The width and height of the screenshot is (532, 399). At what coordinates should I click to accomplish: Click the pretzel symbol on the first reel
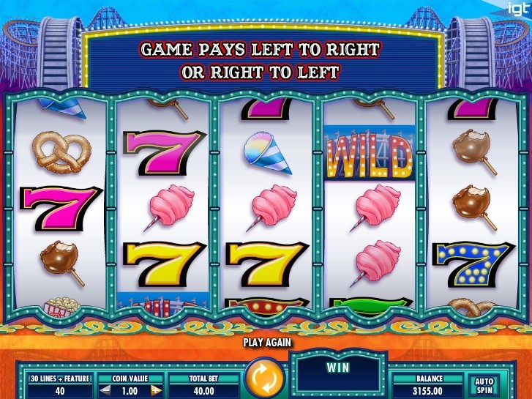coord(61,152)
